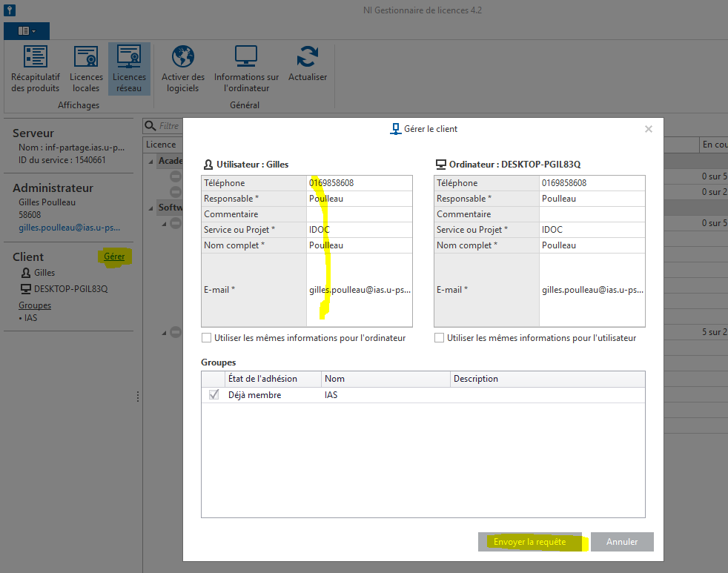Collapse the Software license tree group
Screen dimensions: 728x573
click(151, 208)
